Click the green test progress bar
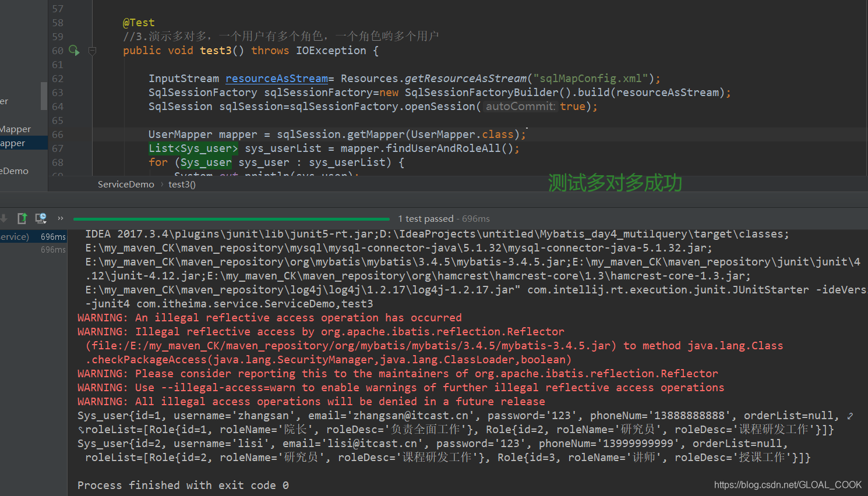 coord(231,219)
